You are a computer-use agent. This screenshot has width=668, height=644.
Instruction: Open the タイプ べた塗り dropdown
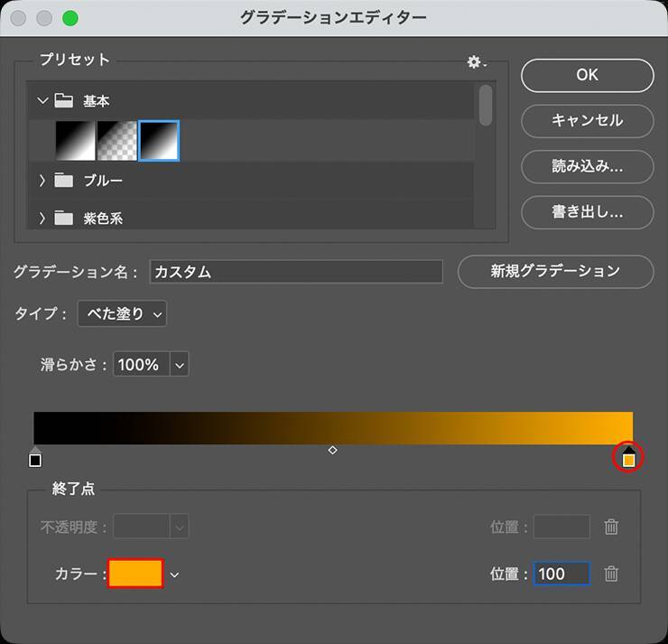[122, 313]
